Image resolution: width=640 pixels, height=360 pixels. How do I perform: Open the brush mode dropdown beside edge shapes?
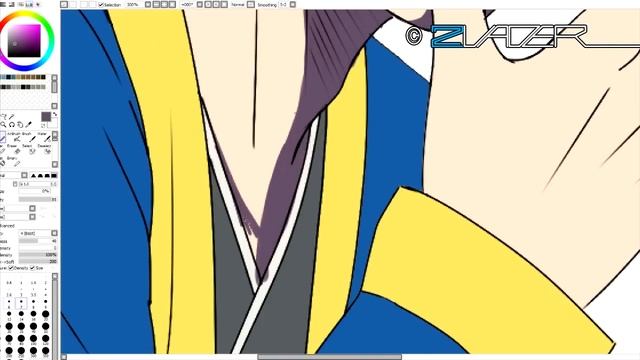tap(24, 176)
